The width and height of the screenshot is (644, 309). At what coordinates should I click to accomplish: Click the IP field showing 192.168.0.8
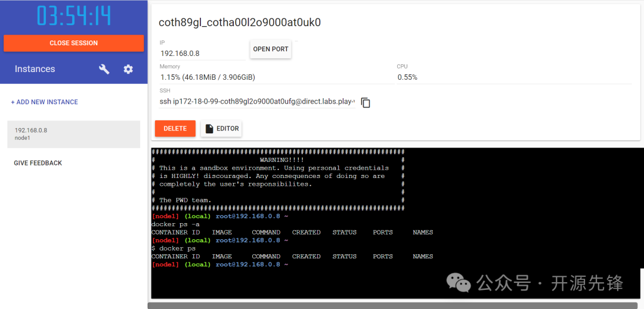(x=203, y=53)
